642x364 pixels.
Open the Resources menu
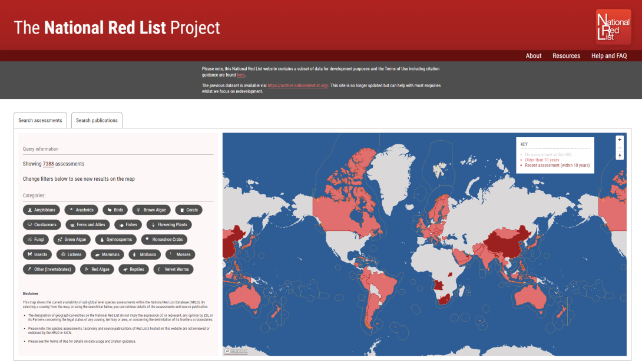566,56
